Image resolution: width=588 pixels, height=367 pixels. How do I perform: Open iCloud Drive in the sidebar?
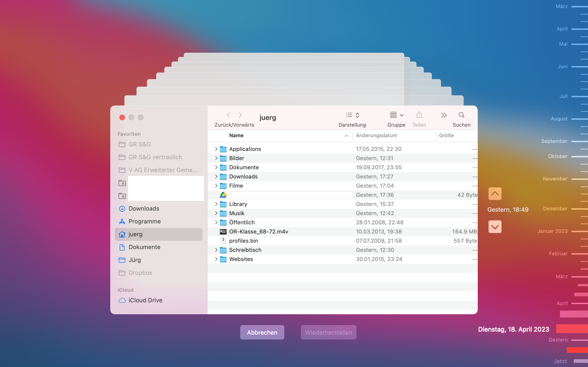click(x=145, y=300)
